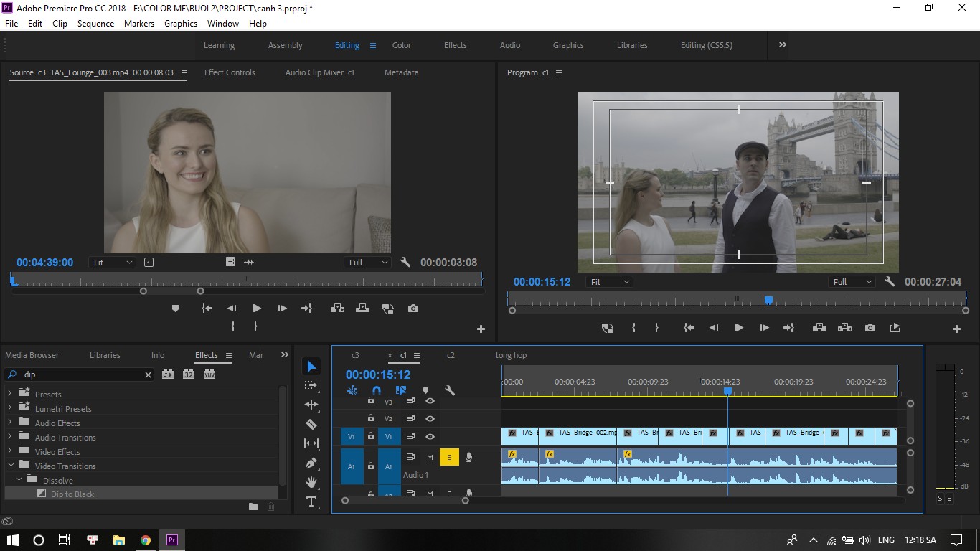Toggle V3 track output eye

point(430,402)
